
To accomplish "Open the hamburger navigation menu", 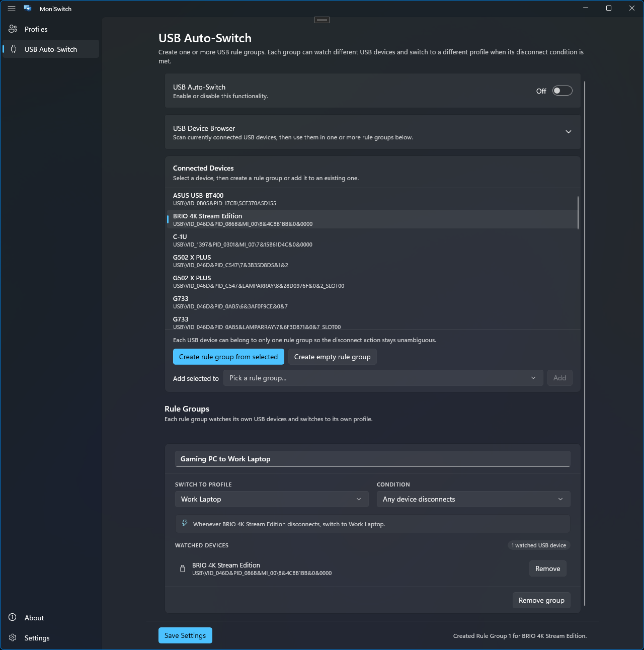I will [x=12, y=9].
